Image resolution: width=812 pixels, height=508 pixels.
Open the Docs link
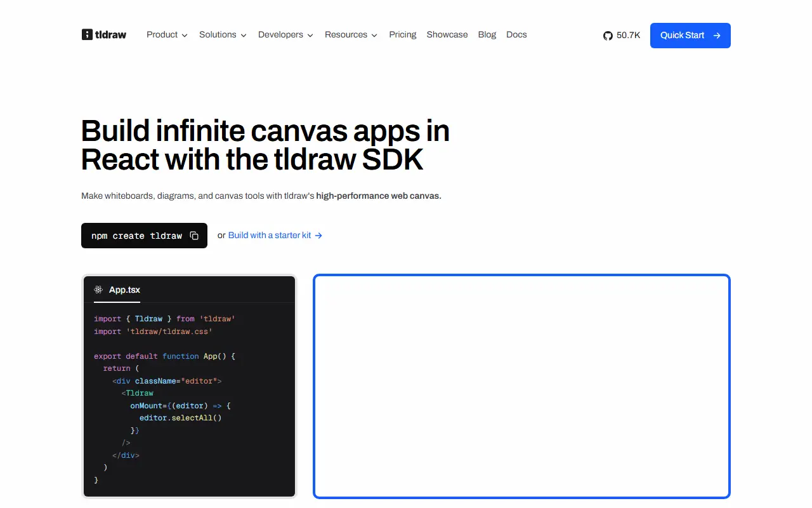point(516,35)
